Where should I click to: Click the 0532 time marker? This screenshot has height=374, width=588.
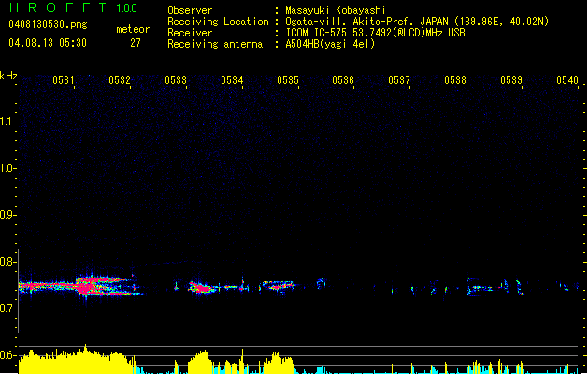(120, 80)
